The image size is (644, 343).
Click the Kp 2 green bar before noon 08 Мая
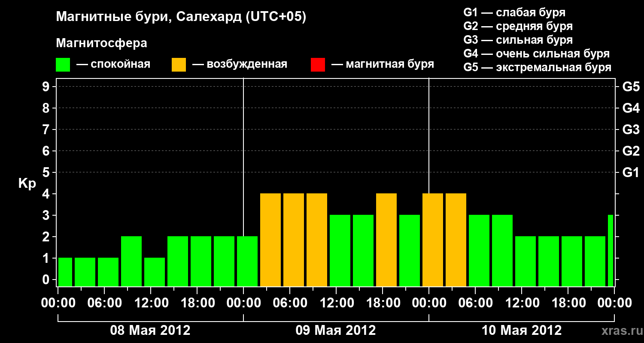tap(131, 262)
